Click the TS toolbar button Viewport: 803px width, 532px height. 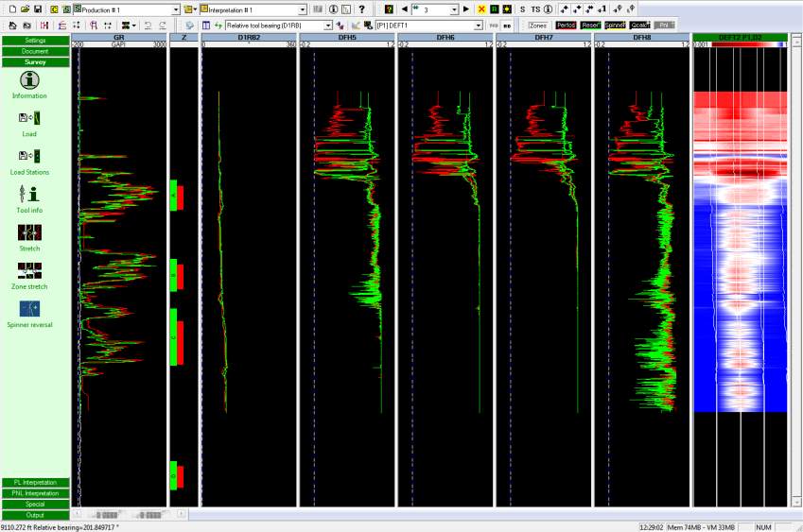coord(535,9)
